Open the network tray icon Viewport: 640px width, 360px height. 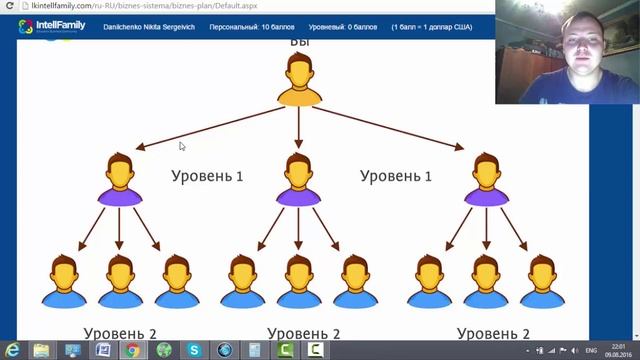click(x=540, y=351)
